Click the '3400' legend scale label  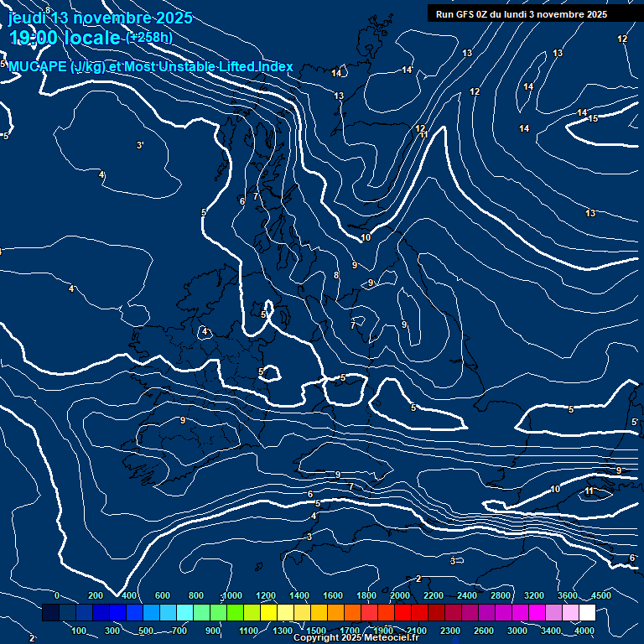[551, 631]
